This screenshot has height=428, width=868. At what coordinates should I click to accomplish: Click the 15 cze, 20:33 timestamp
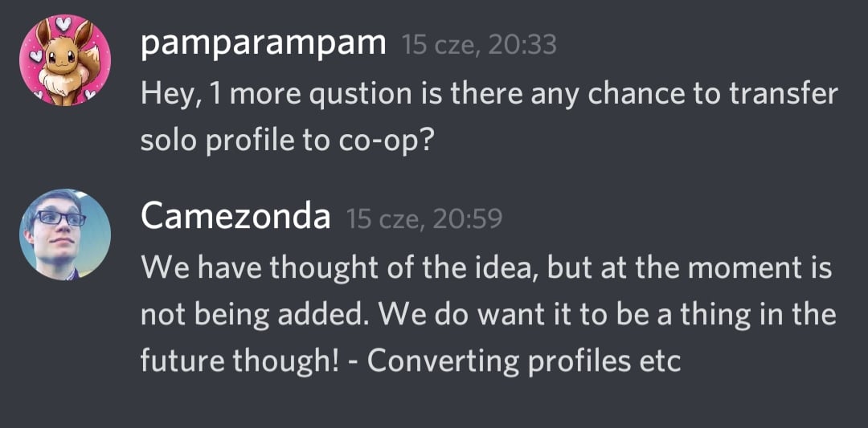click(x=479, y=45)
